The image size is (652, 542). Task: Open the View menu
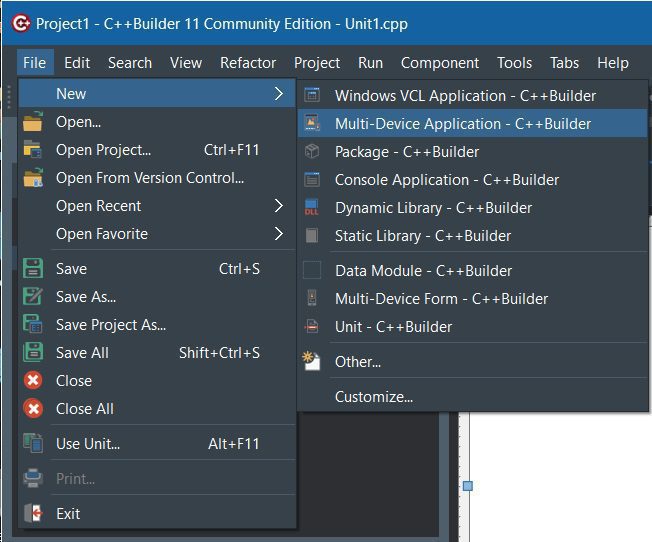click(x=186, y=63)
